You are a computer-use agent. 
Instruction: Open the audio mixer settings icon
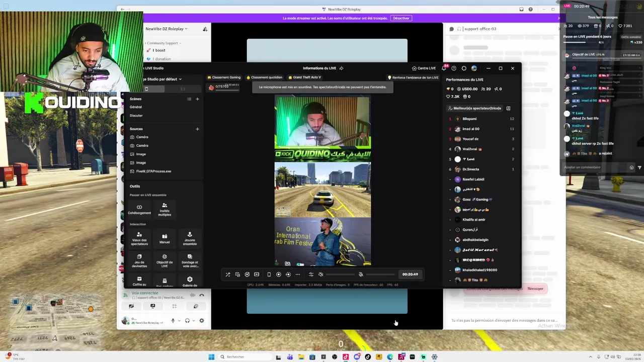311,275
